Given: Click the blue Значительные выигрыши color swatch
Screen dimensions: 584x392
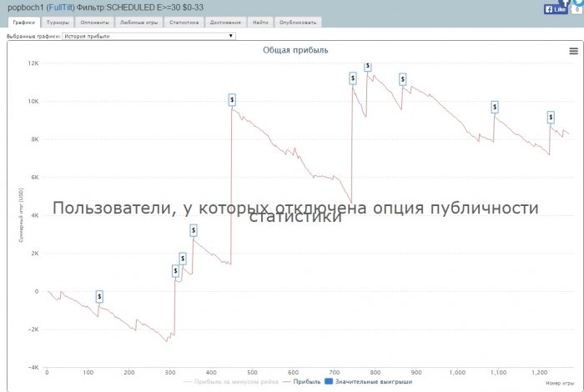Looking at the screenshot, I should [329, 381].
